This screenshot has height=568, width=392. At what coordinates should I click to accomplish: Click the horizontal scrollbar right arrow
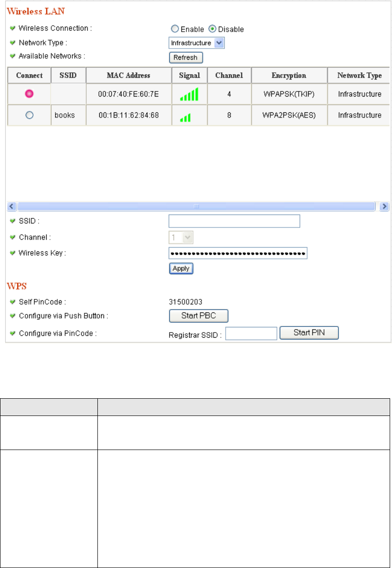(385, 206)
